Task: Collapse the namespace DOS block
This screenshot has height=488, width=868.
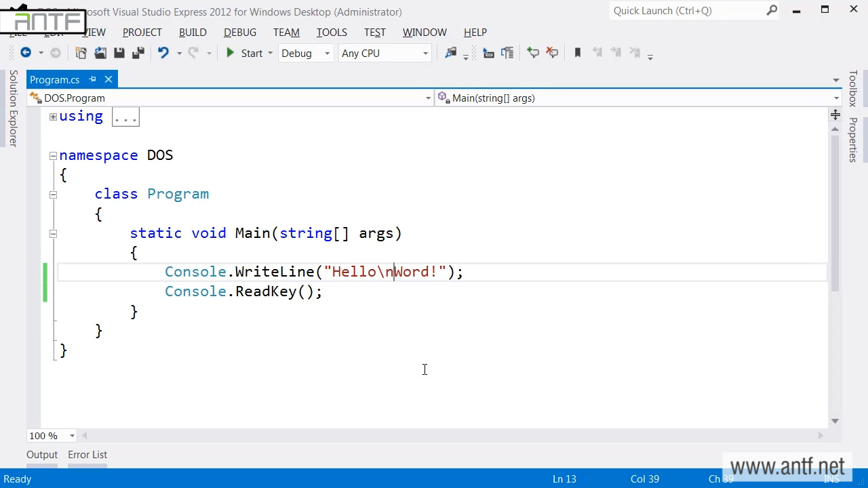Action: click(53, 156)
